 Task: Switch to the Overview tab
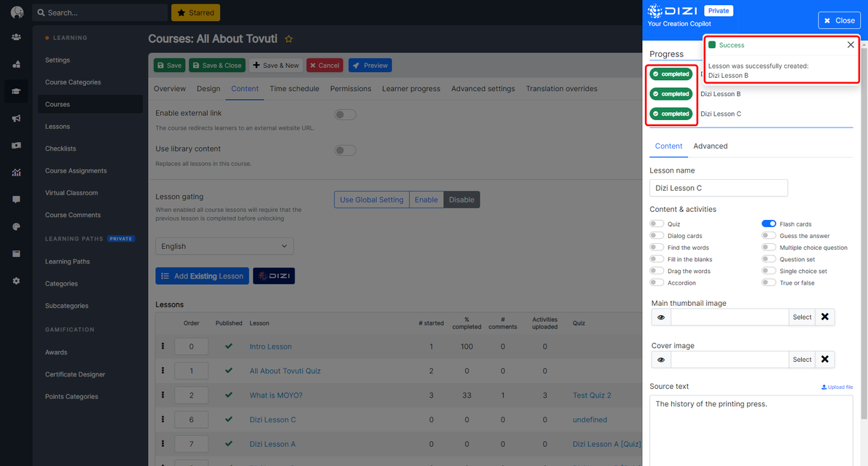click(169, 88)
